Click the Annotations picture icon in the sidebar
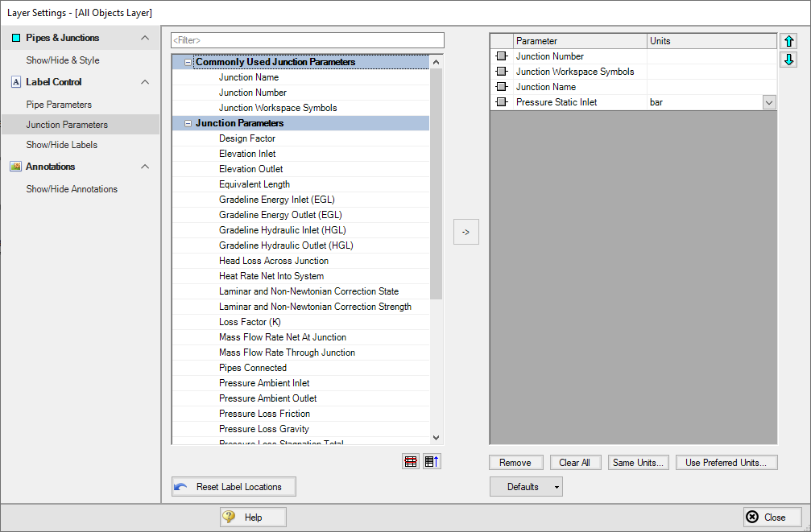This screenshot has height=532, width=811. tap(15, 167)
